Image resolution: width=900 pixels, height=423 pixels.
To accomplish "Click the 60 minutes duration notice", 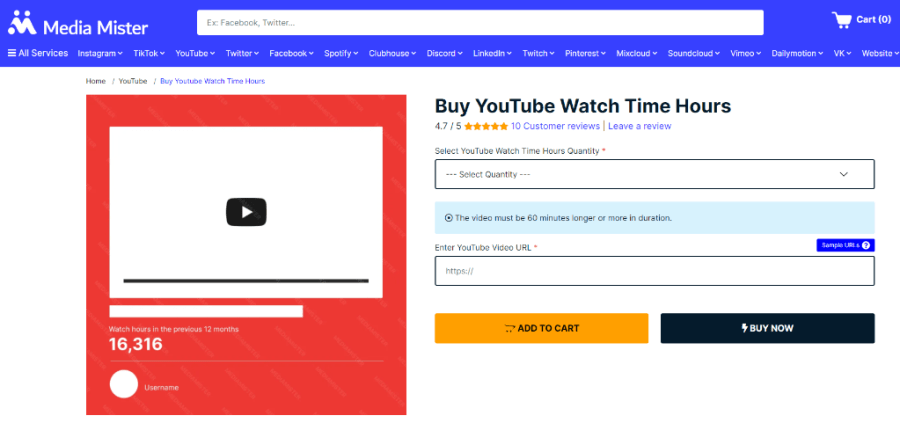I will (654, 218).
